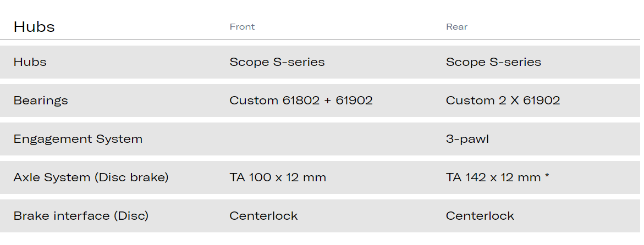The image size is (644, 245).
Task: Click the rear brake Centerlock value
Action: 480,216
